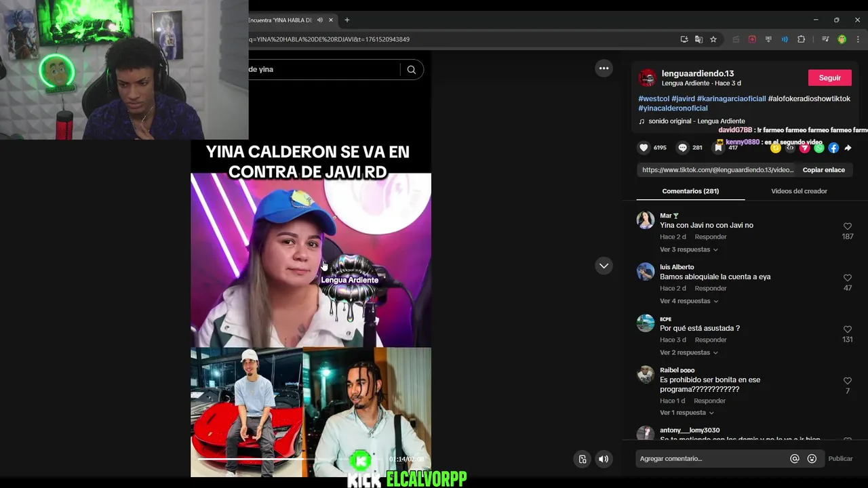Like Raibel's comment with heart
The width and height of the screenshot is (868, 488).
tap(847, 381)
